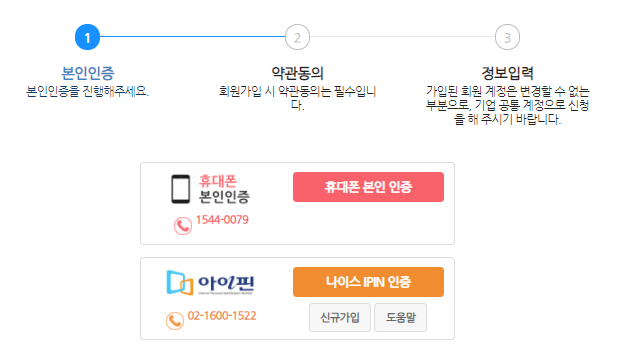Click the orange phone call icon
The image size is (623, 363).
coord(175,321)
